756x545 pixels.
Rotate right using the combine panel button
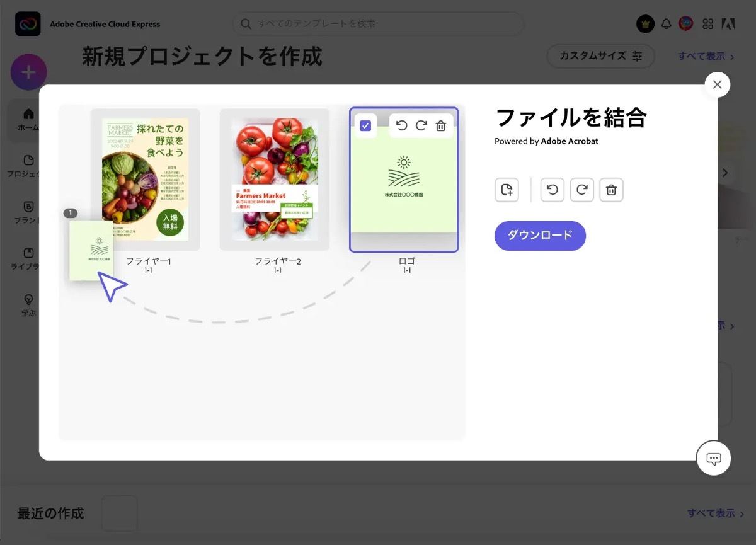(x=581, y=190)
